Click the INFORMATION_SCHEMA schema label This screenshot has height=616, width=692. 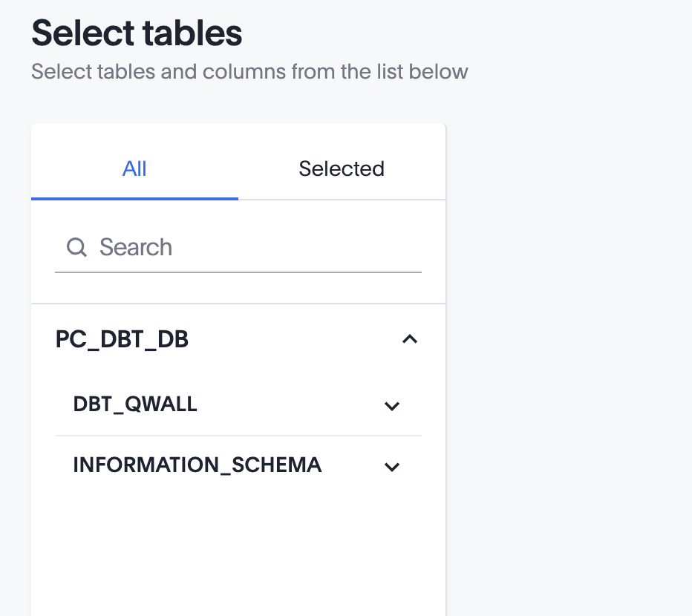click(197, 465)
